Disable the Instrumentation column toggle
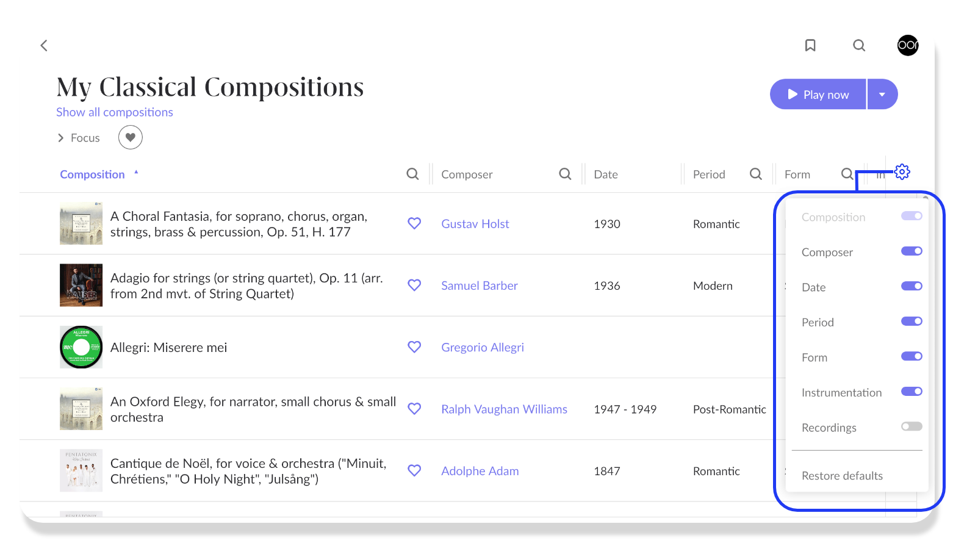Viewport: 953px width, 560px height. pos(912,392)
